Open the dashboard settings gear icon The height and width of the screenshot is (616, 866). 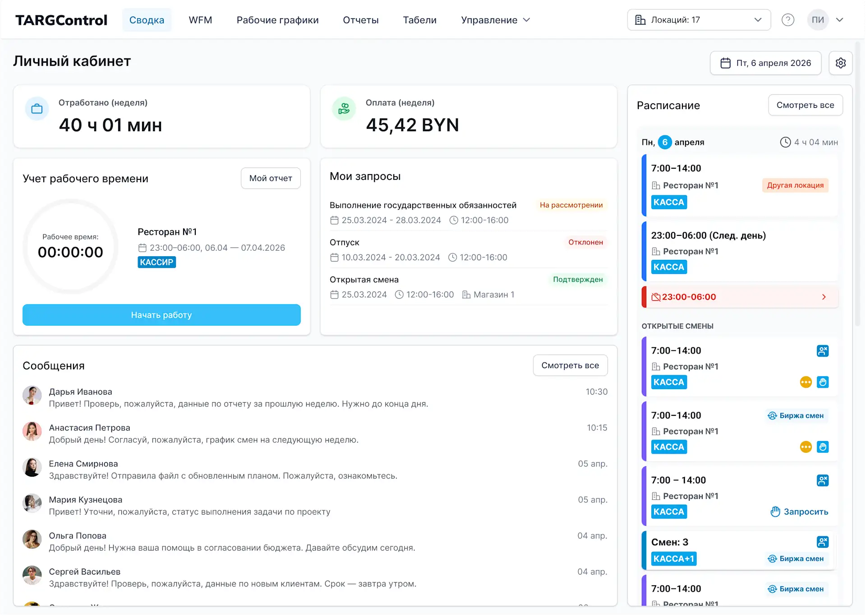(841, 63)
